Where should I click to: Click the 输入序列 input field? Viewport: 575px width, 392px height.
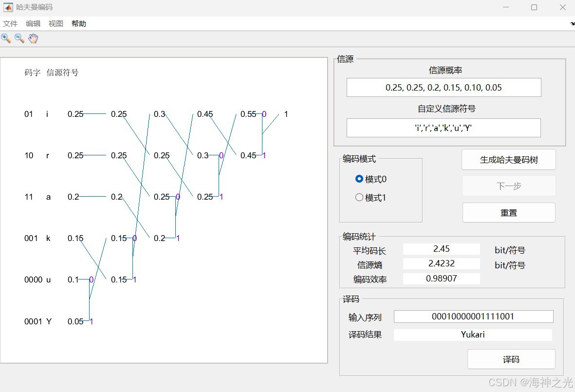pos(473,317)
